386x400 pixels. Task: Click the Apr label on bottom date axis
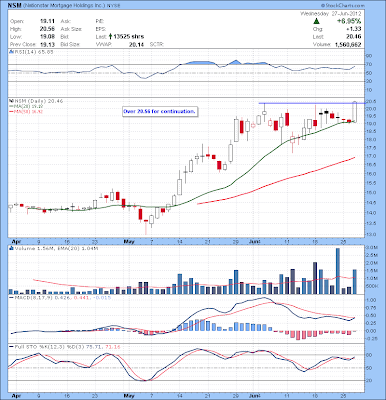(16, 396)
